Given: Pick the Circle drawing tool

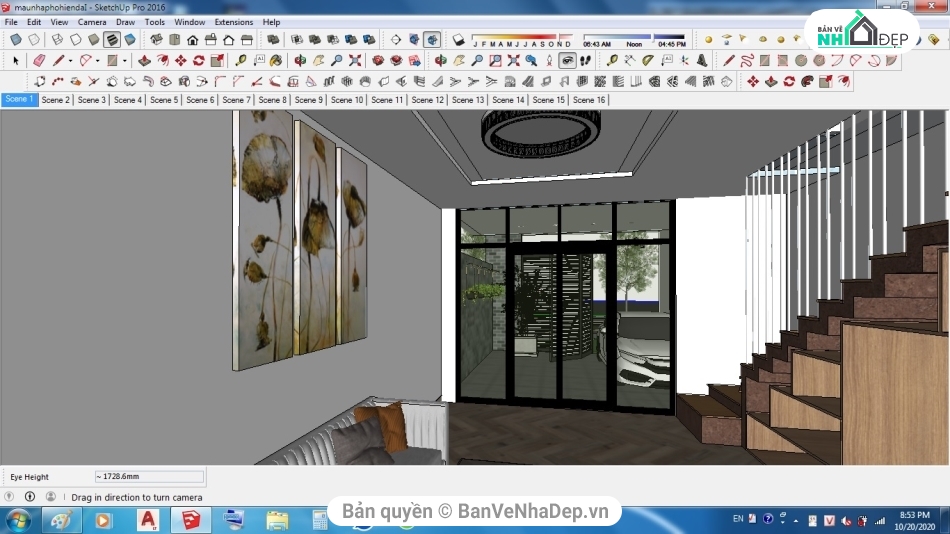Looking at the screenshot, I should click(x=801, y=61).
